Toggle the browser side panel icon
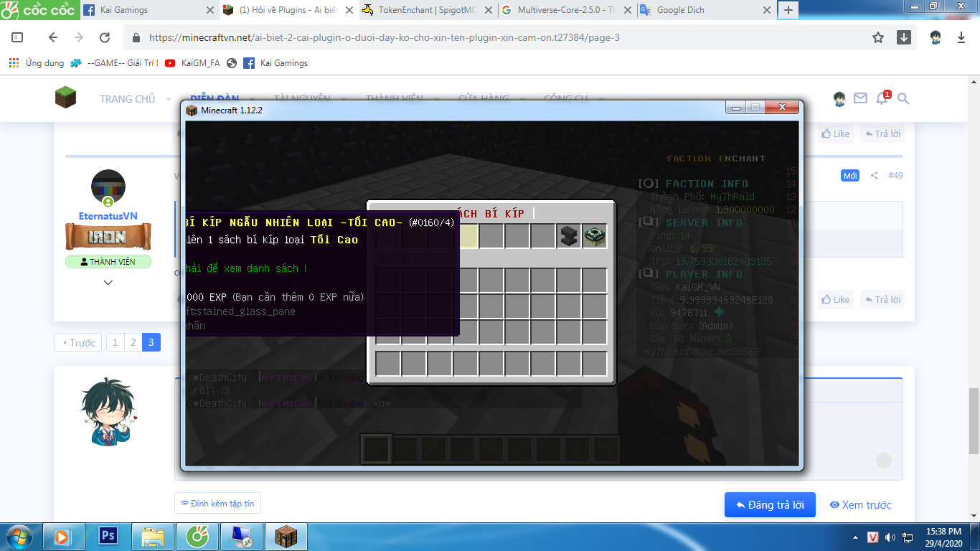The width and height of the screenshot is (980, 551). 18,37
